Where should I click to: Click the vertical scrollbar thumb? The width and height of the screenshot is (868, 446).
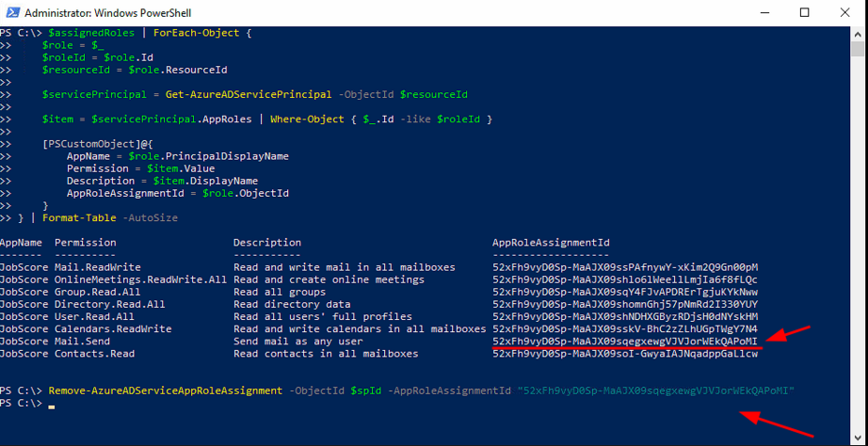(858, 48)
